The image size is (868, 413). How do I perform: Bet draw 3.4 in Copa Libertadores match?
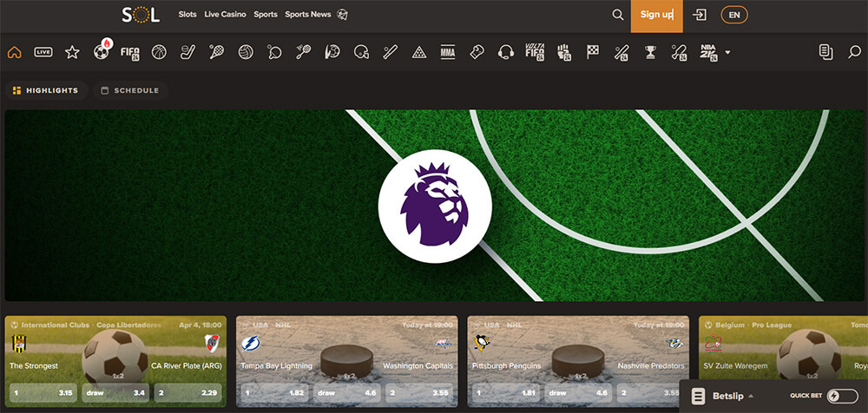[115, 393]
